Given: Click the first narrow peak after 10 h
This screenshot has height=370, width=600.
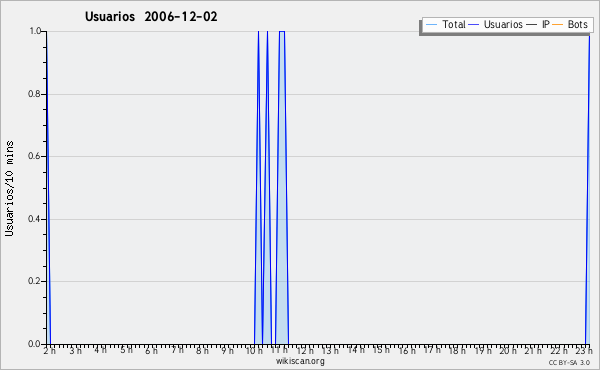Looking at the screenshot, I should [x=259, y=187].
